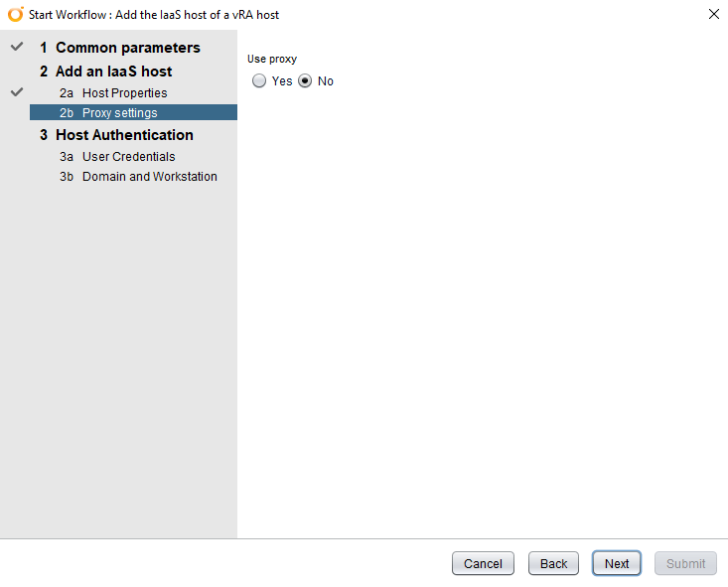
Task: Jump to step 3 Host Authentication
Action: pyautogui.click(x=124, y=135)
